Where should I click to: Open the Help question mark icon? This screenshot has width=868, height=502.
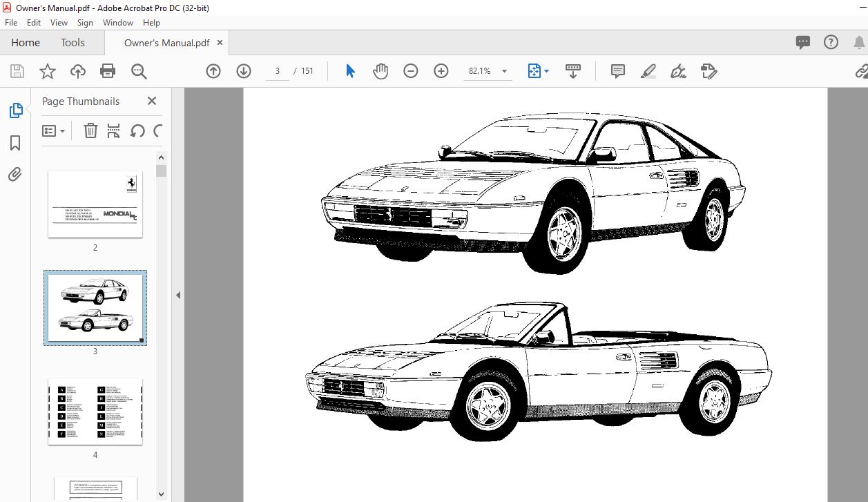click(831, 42)
